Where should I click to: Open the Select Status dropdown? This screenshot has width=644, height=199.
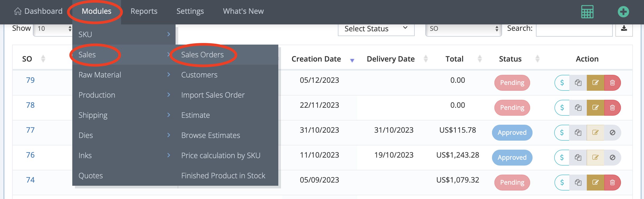pyautogui.click(x=376, y=29)
